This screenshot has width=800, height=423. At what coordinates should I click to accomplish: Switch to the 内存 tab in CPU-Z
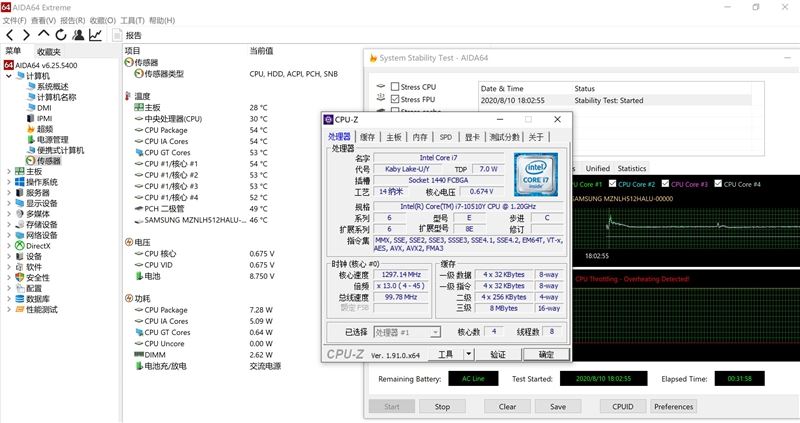click(420, 137)
